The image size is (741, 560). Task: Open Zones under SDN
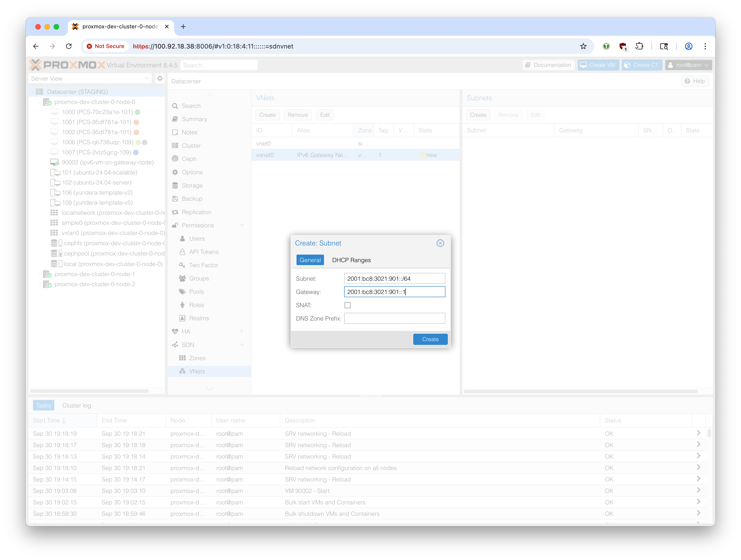pyautogui.click(x=197, y=358)
